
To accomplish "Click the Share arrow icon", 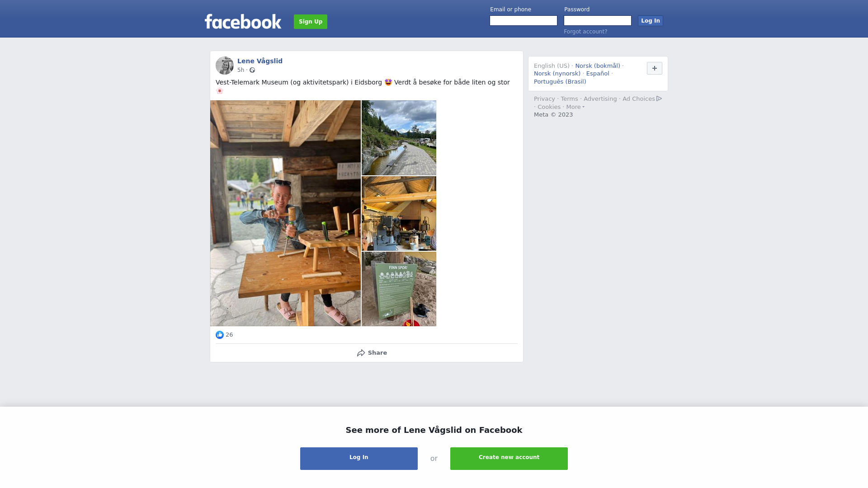I will click(x=361, y=353).
